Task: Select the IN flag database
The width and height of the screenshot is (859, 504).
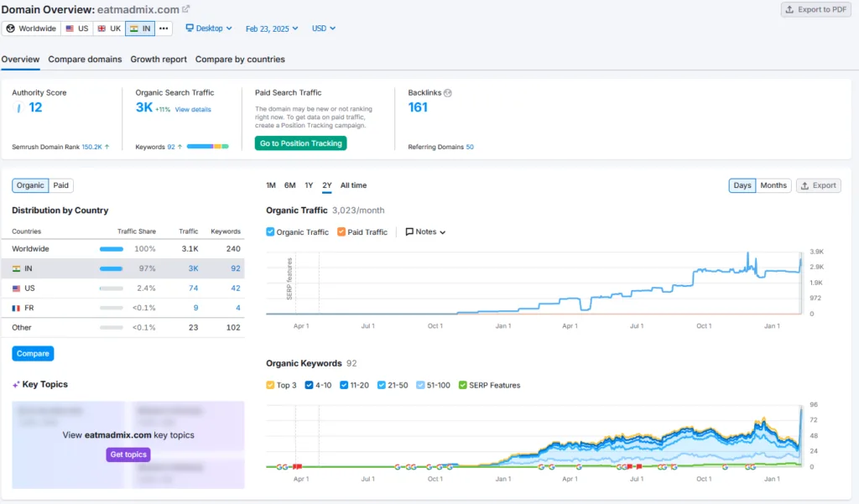Action: (x=140, y=29)
